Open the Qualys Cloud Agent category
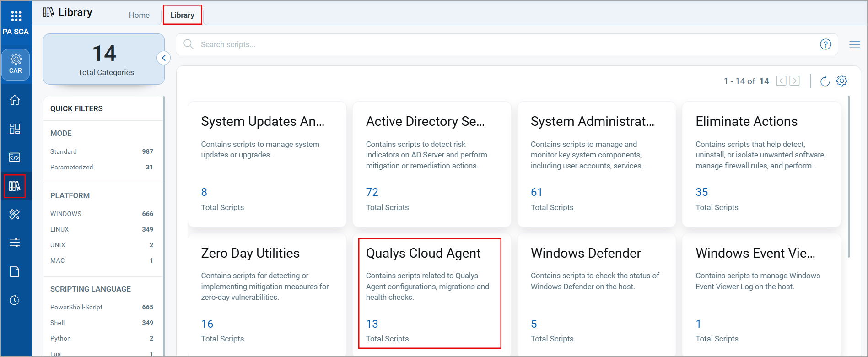The width and height of the screenshot is (868, 357). (423, 253)
